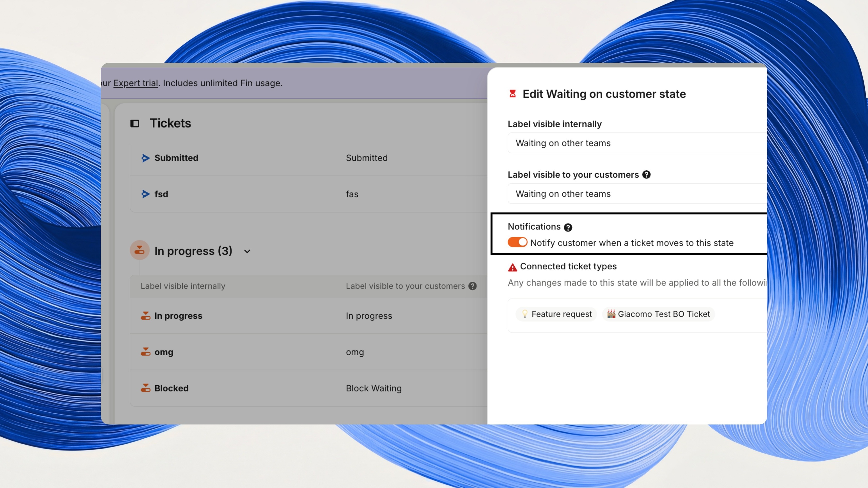Edit the customer-visible label input field
This screenshot has height=488, width=868.
click(637, 194)
